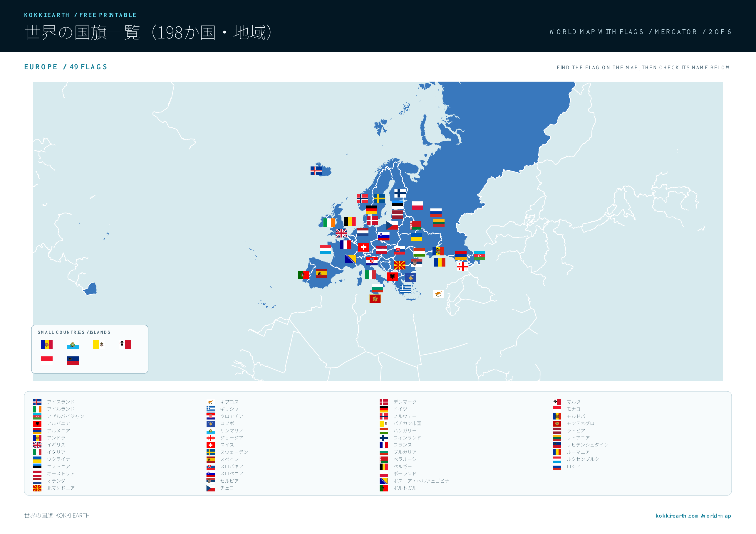
Task: Click the KOKKIEARTH / FREE PRINTABLE header text
Action: coord(80,15)
